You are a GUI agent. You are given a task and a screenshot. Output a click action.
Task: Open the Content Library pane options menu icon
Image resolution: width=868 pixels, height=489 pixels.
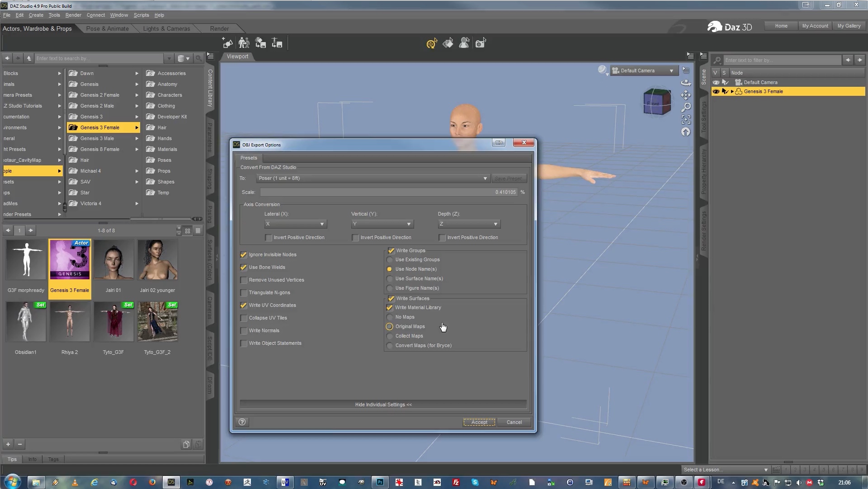(210, 56)
